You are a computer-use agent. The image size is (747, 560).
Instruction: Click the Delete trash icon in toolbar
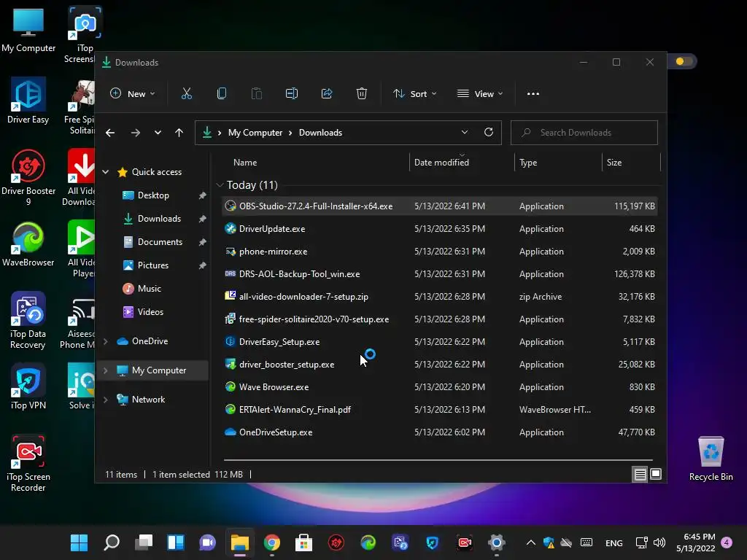[x=362, y=94]
